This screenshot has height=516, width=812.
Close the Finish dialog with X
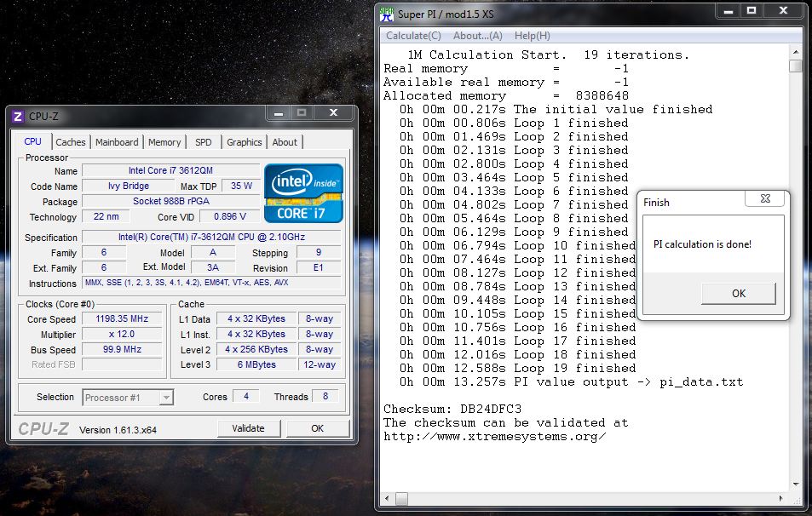tap(765, 198)
